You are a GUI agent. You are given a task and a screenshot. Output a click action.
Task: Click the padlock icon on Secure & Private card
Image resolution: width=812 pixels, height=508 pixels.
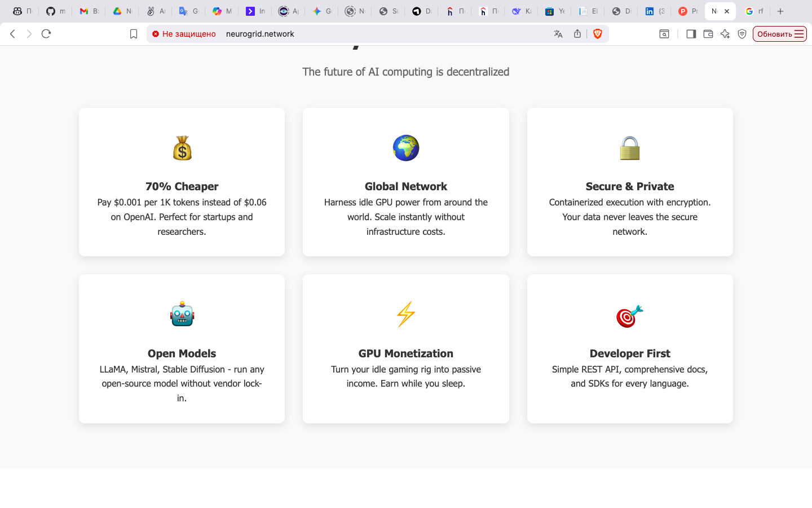630,148
